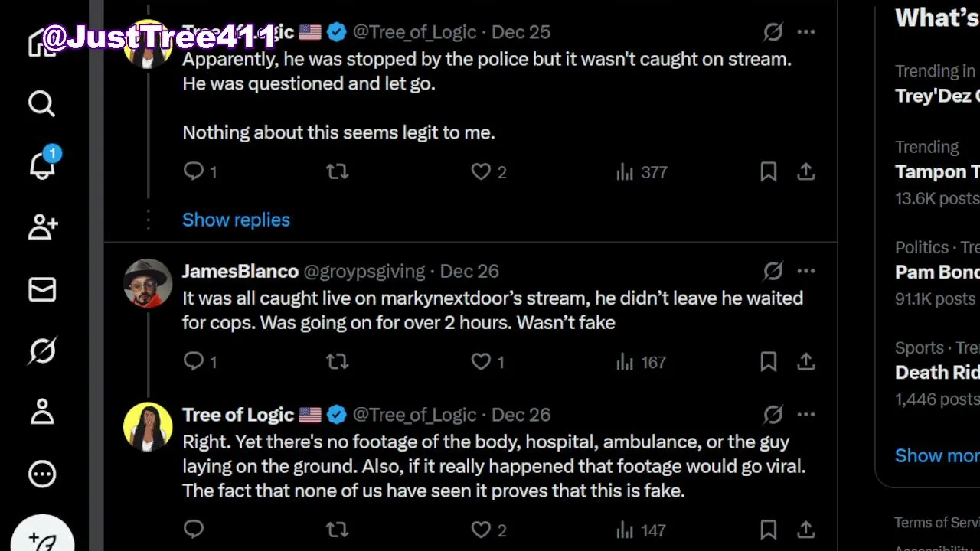
Task: Open Profile icon in the sidebar
Action: click(42, 412)
